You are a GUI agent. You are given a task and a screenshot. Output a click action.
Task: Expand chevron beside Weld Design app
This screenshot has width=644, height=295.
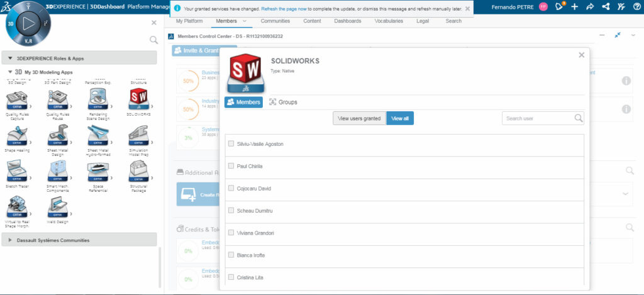click(x=72, y=214)
